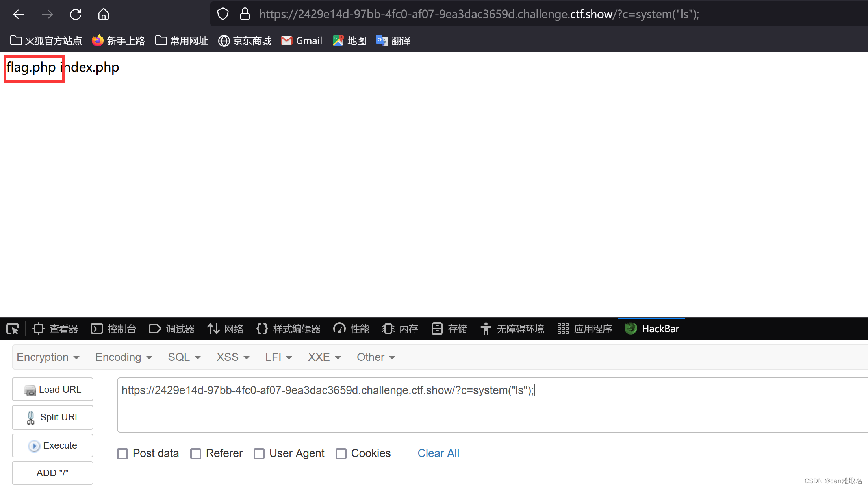The width and height of the screenshot is (868, 488).
Task: Click the tracking protection shield icon
Action: [223, 14]
